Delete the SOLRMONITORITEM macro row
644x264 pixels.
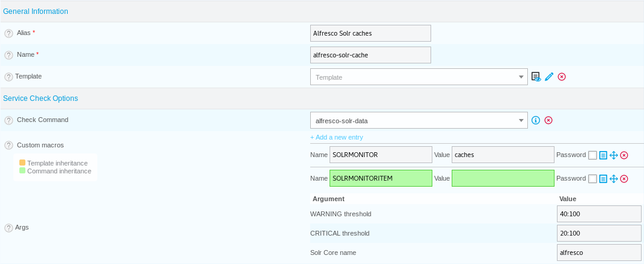[x=624, y=179]
